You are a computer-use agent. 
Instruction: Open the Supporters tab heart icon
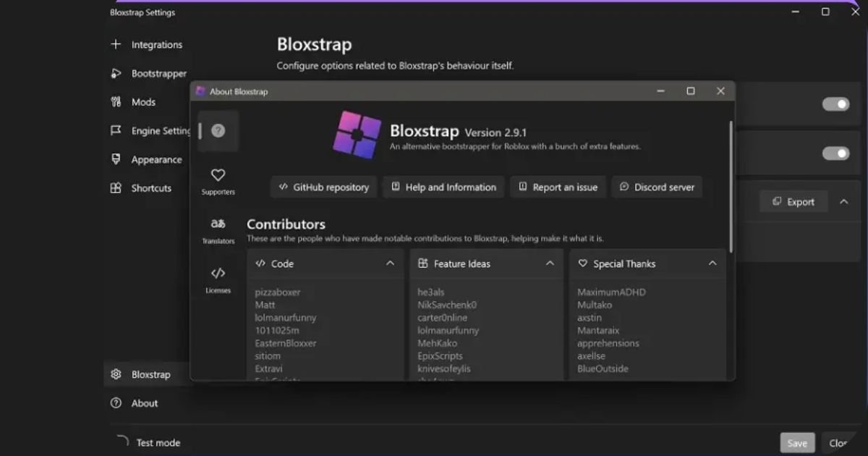pyautogui.click(x=218, y=175)
